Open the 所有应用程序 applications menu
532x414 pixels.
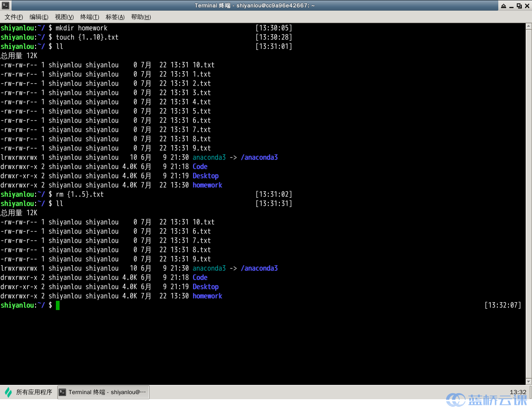tap(29, 392)
